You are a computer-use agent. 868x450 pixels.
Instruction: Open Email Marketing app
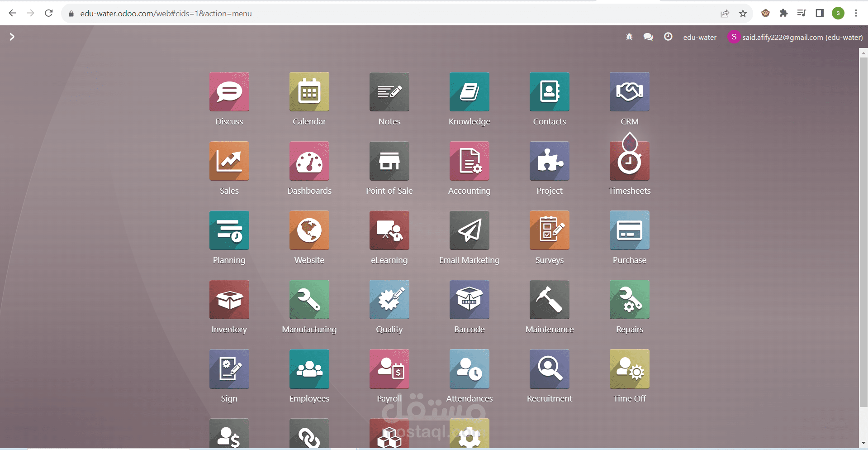pos(470,230)
